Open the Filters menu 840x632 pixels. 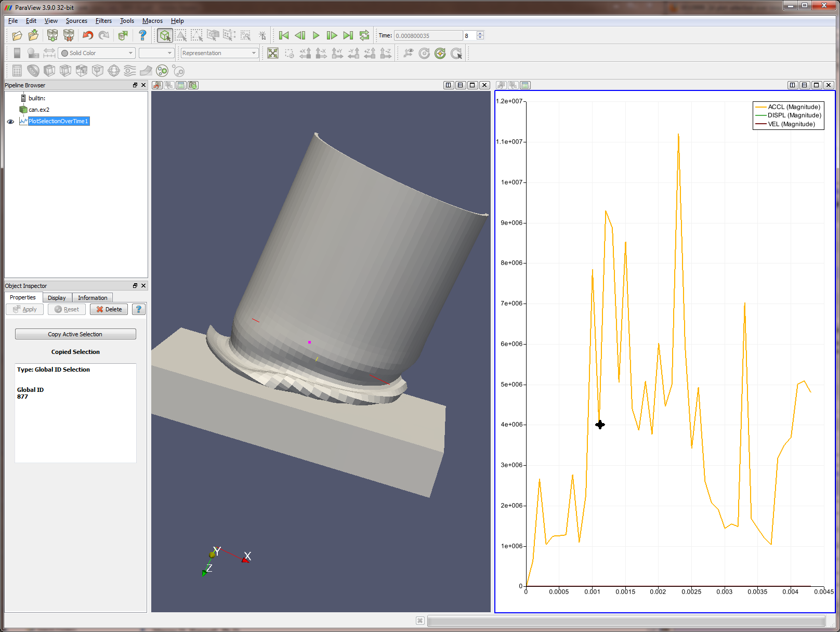pyautogui.click(x=103, y=21)
